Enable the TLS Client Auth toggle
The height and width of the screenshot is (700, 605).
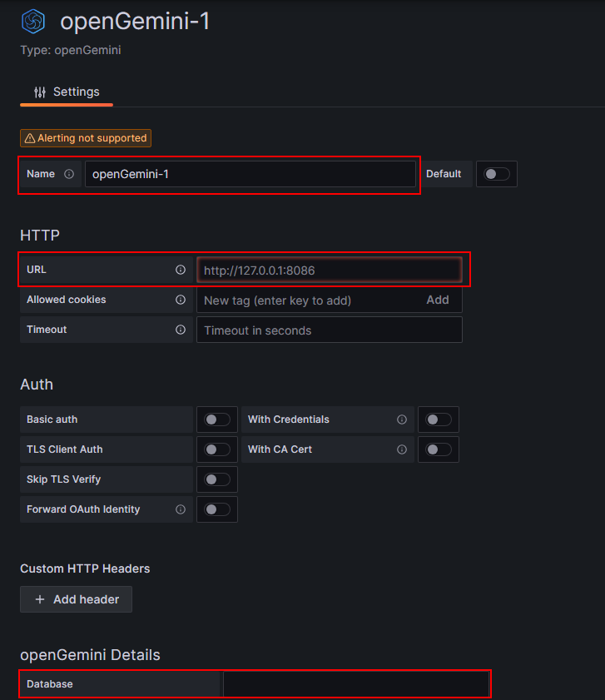click(217, 449)
